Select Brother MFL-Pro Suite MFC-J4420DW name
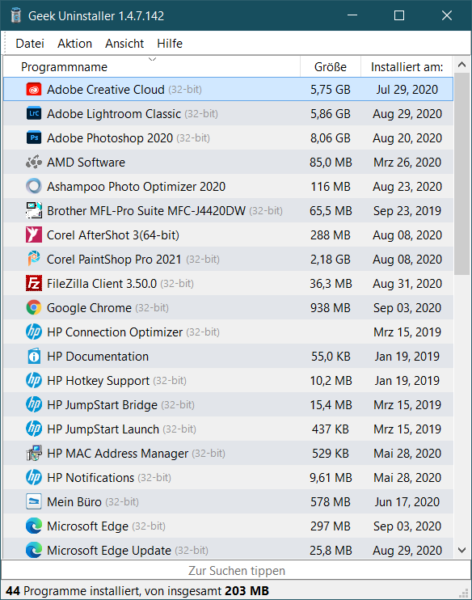The height and width of the screenshot is (600, 472). [146, 210]
